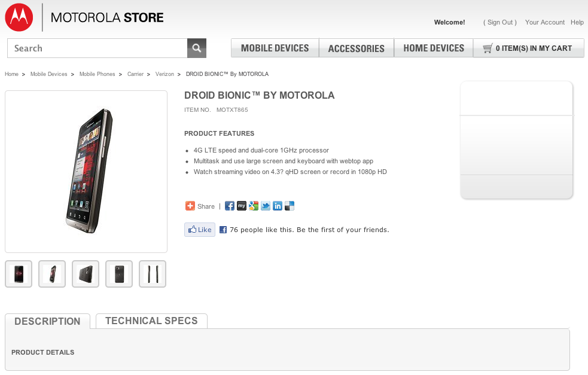Viewport: 588px width, 375px height.
Task: Click the Sign Out link
Action: click(x=500, y=22)
